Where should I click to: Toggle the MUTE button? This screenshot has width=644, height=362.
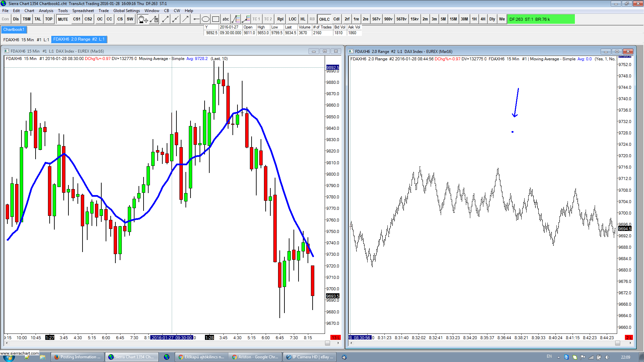pos(63,19)
